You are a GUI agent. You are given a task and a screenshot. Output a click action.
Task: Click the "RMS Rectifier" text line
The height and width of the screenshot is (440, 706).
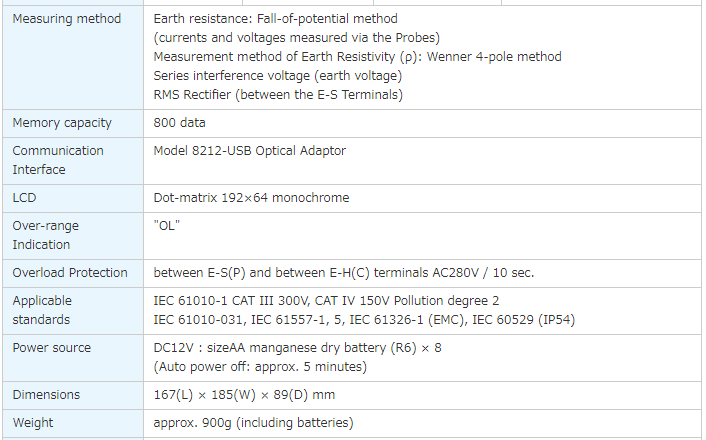[x=278, y=95]
